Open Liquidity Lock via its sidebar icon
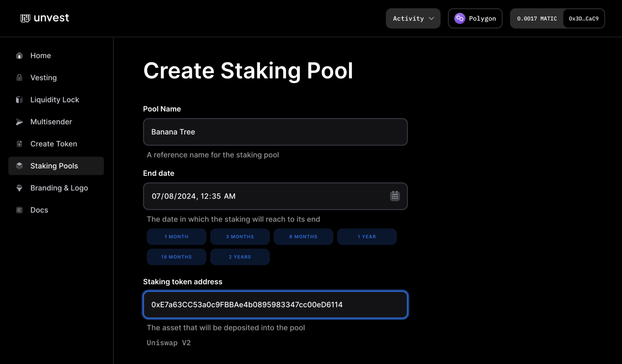Viewport: 622px width, 364px height. point(19,99)
